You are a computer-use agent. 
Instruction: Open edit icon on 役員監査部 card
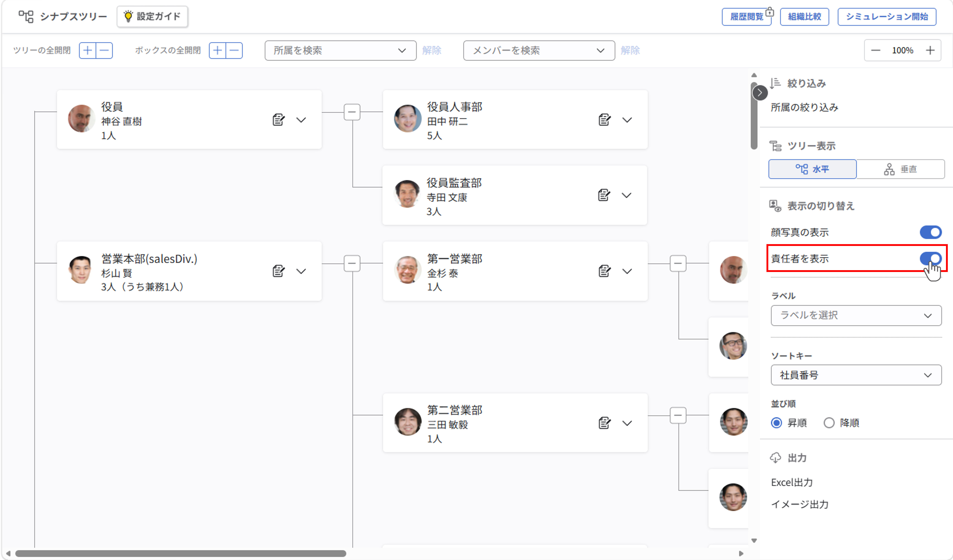click(x=604, y=195)
